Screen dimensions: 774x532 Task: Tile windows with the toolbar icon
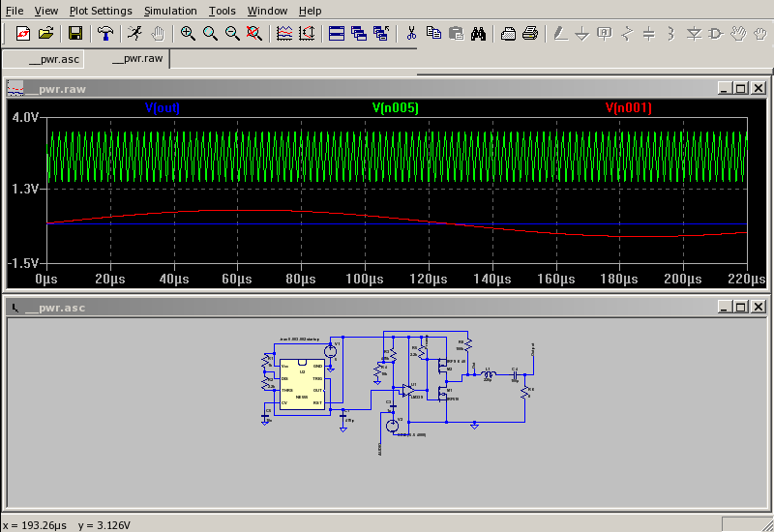click(337, 34)
